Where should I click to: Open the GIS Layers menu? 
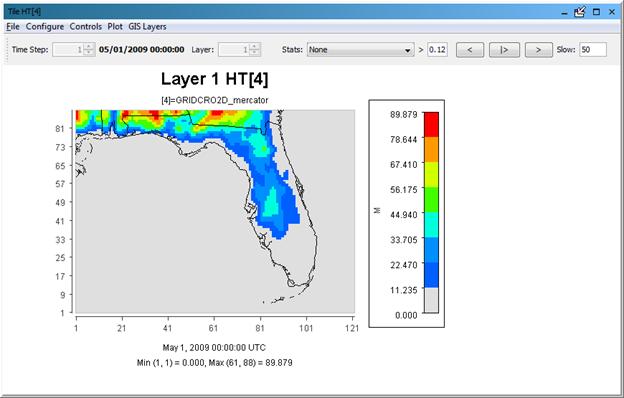tap(147, 27)
